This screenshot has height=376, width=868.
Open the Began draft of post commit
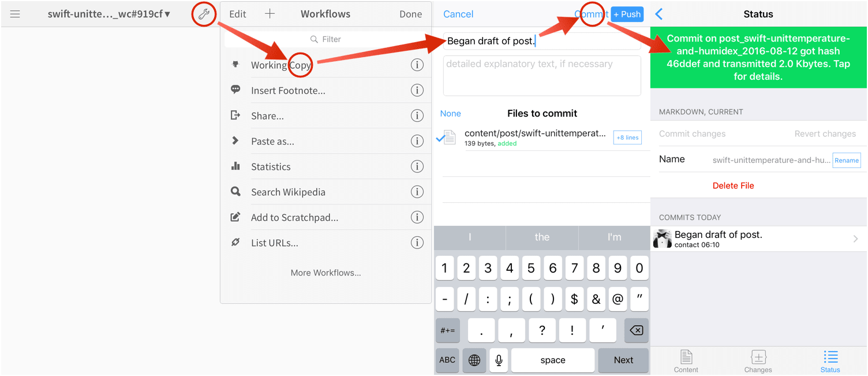point(758,239)
